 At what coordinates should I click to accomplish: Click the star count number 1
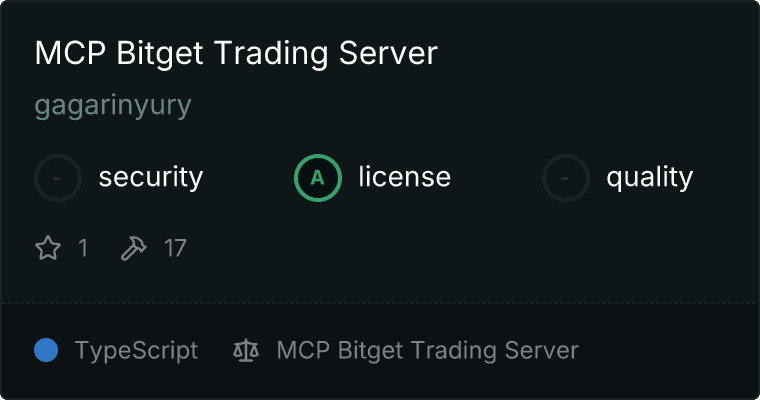tap(83, 248)
